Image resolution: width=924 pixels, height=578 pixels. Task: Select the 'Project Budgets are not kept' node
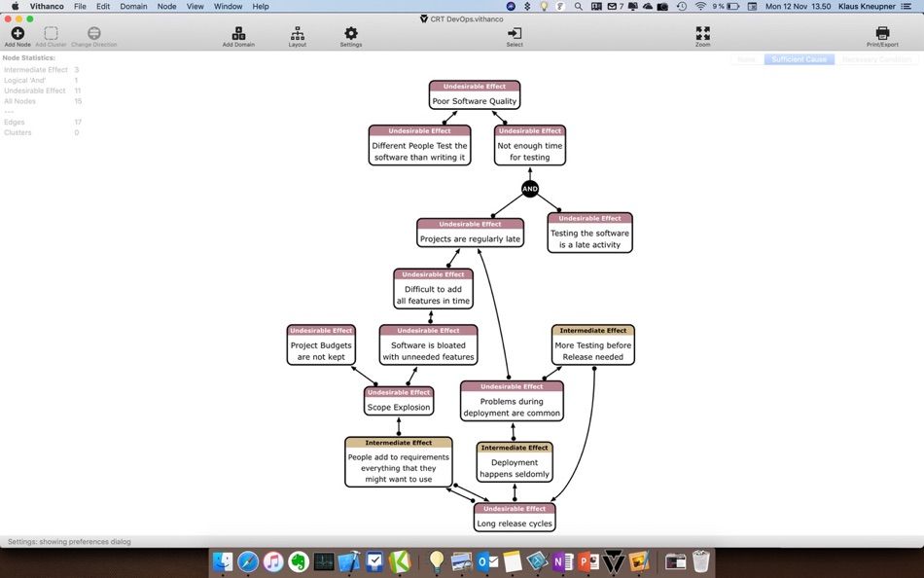click(321, 345)
